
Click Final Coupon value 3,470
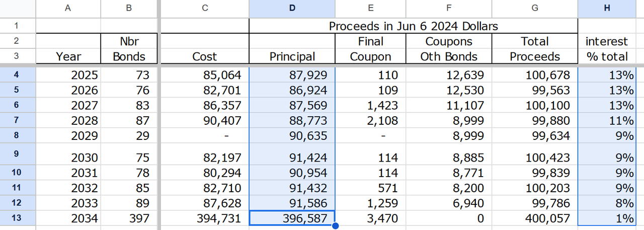(370, 218)
